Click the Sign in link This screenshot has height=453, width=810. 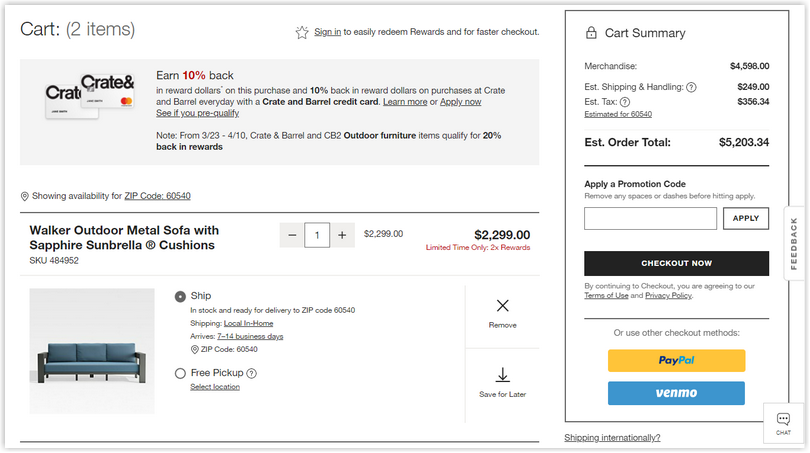[x=328, y=32]
